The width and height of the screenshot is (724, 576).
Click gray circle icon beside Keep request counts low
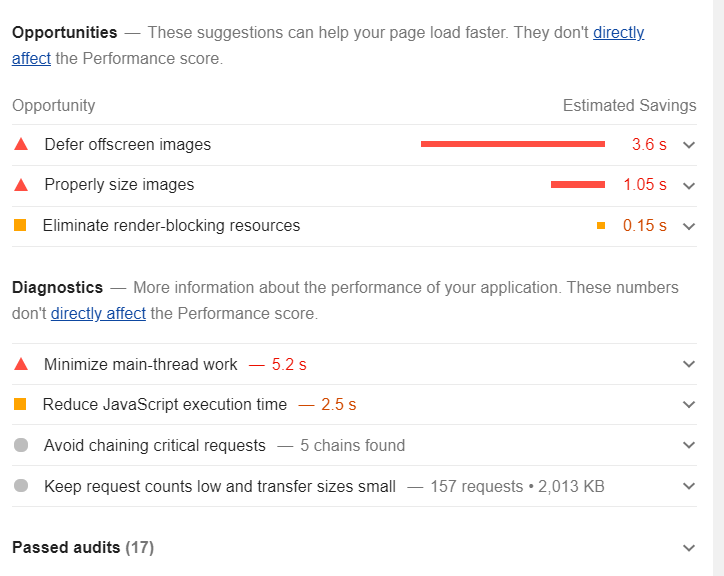point(21,485)
